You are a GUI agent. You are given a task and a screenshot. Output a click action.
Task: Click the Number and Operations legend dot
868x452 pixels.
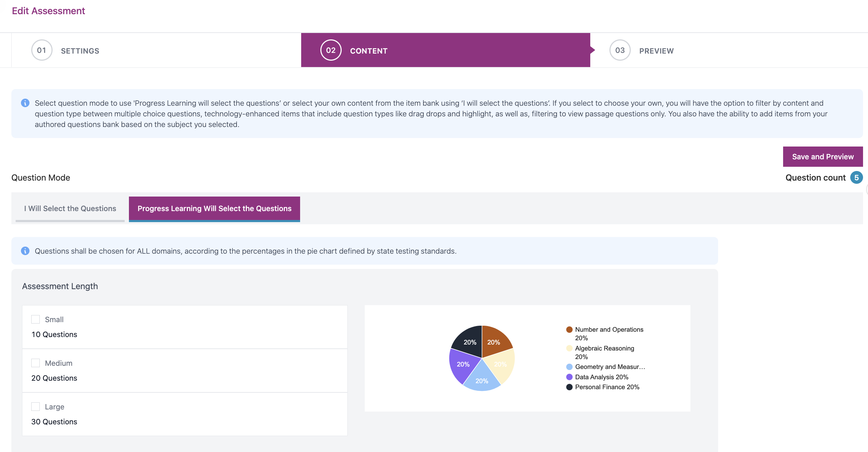pos(569,330)
